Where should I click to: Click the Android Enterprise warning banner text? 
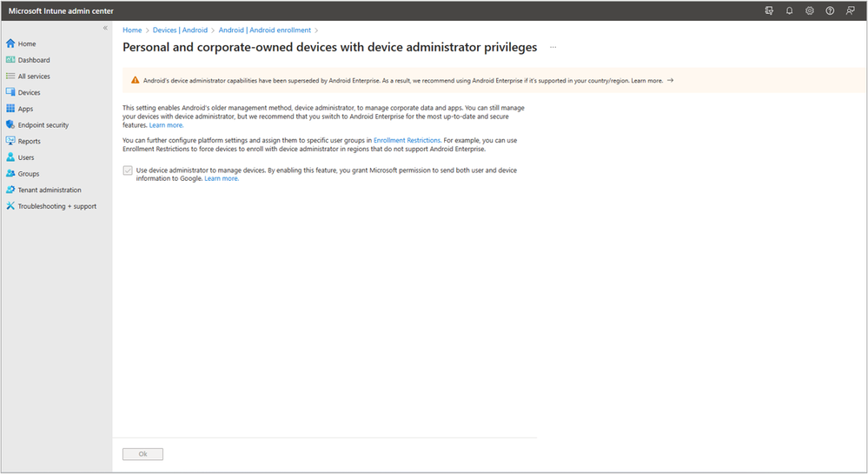pyautogui.click(x=403, y=80)
